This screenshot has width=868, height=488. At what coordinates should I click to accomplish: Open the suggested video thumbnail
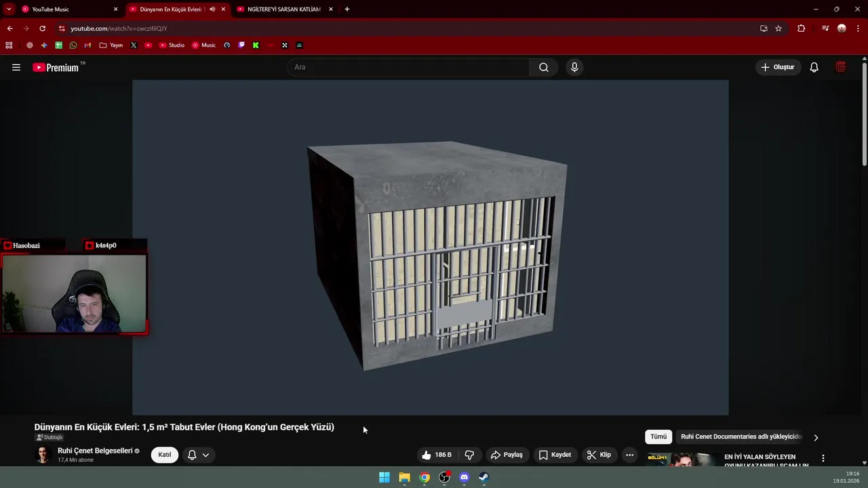coord(682,460)
